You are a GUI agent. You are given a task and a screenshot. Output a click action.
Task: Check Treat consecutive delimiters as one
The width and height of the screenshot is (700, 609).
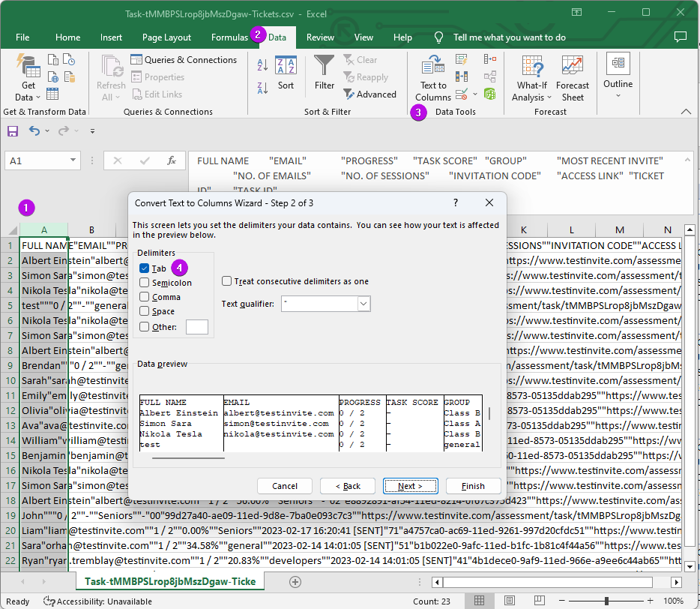(x=227, y=281)
